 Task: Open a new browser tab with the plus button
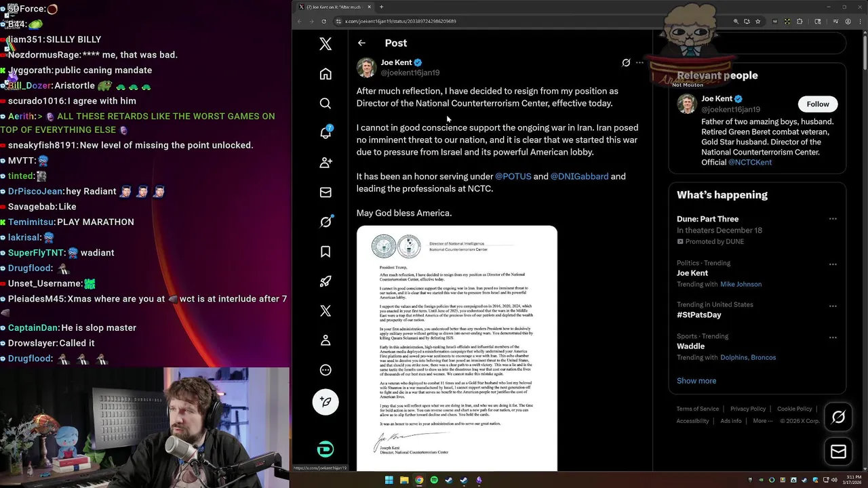(381, 7)
